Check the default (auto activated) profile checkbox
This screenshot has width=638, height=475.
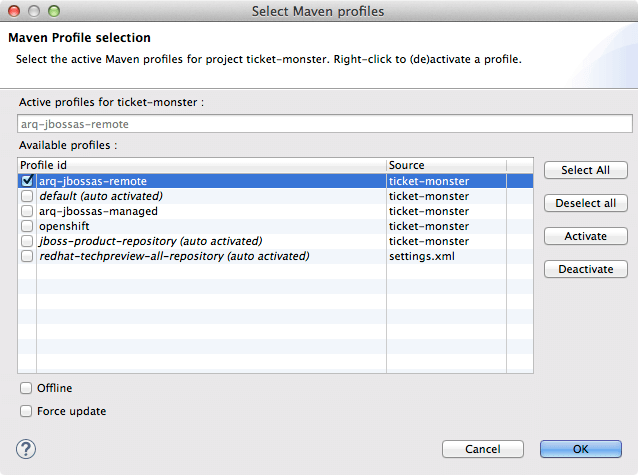(27, 196)
